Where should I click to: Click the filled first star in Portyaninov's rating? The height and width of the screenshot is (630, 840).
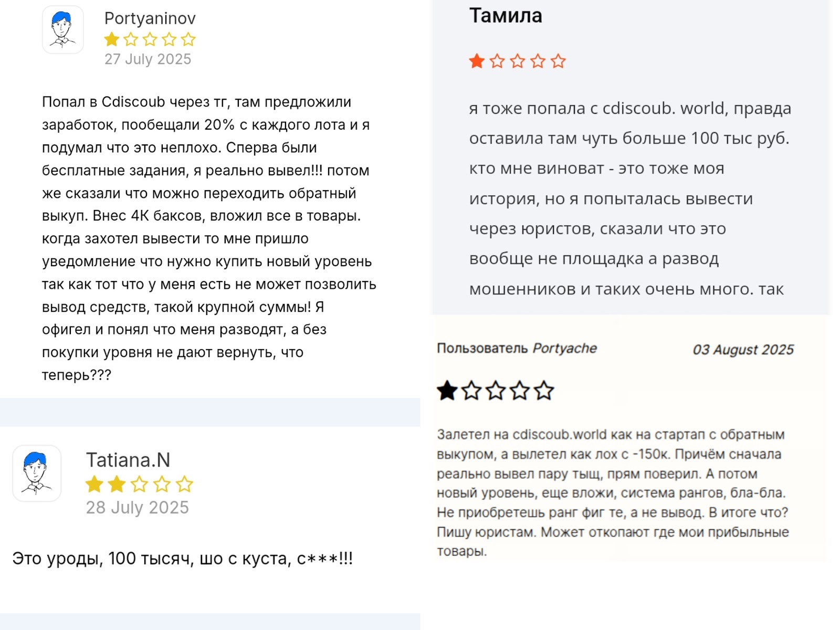(112, 39)
